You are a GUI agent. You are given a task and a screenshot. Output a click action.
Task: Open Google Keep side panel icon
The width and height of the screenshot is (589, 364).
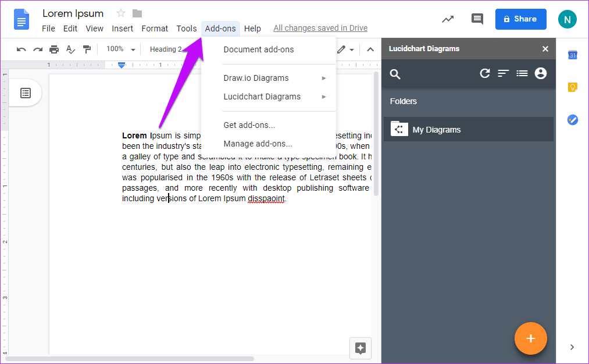(x=573, y=87)
